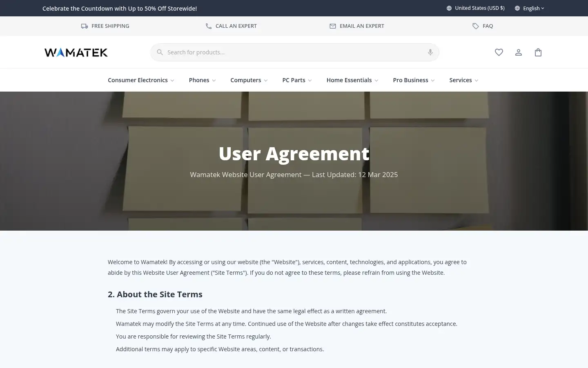Image resolution: width=588 pixels, height=368 pixels.
Task: Click the free shipping truck icon
Action: [85, 26]
